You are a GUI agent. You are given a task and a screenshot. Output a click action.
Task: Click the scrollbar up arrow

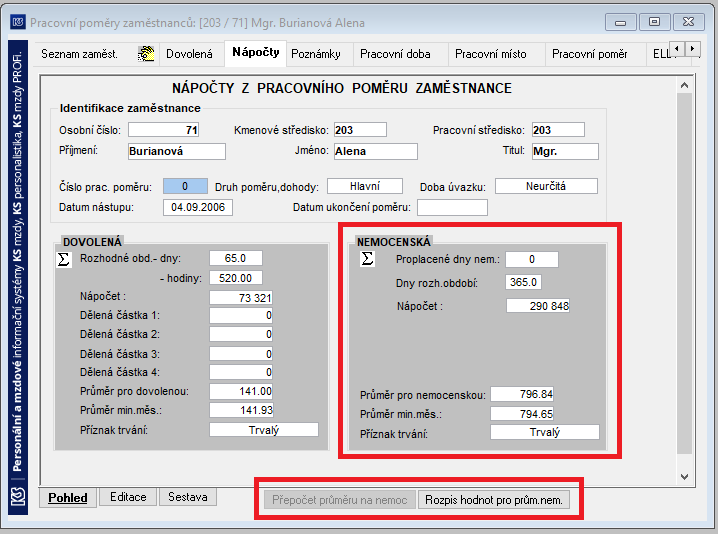click(685, 85)
